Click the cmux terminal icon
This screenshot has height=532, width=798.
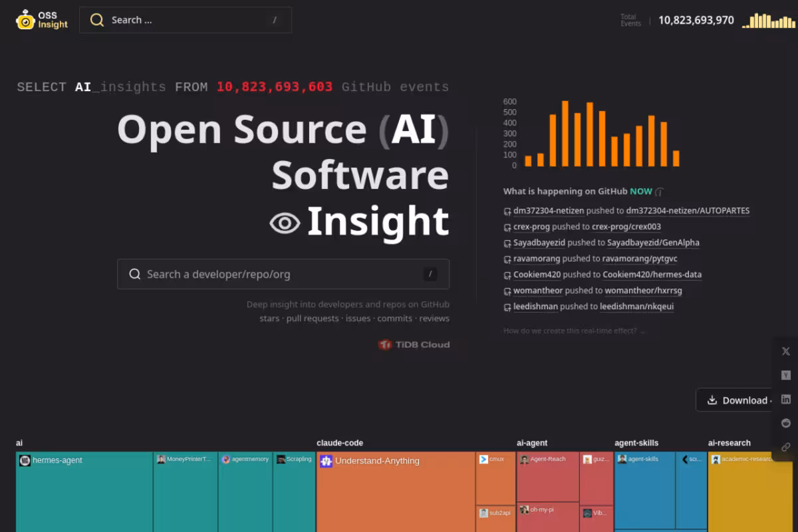pyautogui.click(x=483, y=459)
